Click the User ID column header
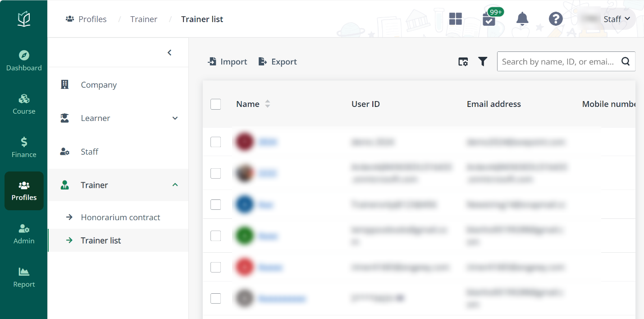The image size is (644, 319). click(365, 104)
